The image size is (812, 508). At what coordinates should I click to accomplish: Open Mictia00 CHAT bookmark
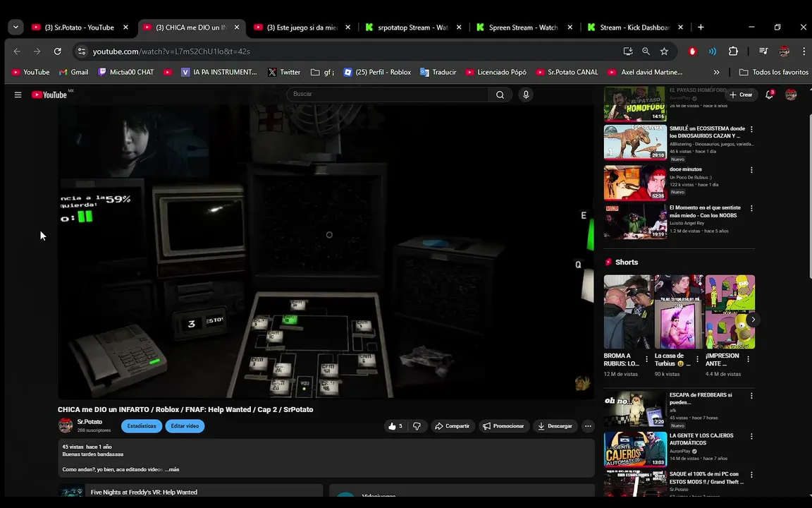(x=126, y=72)
